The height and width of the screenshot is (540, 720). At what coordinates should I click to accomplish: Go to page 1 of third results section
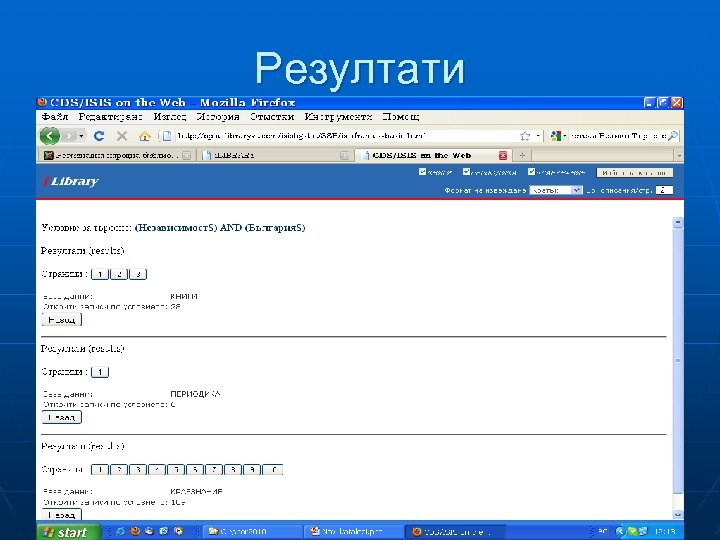(100, 470)
